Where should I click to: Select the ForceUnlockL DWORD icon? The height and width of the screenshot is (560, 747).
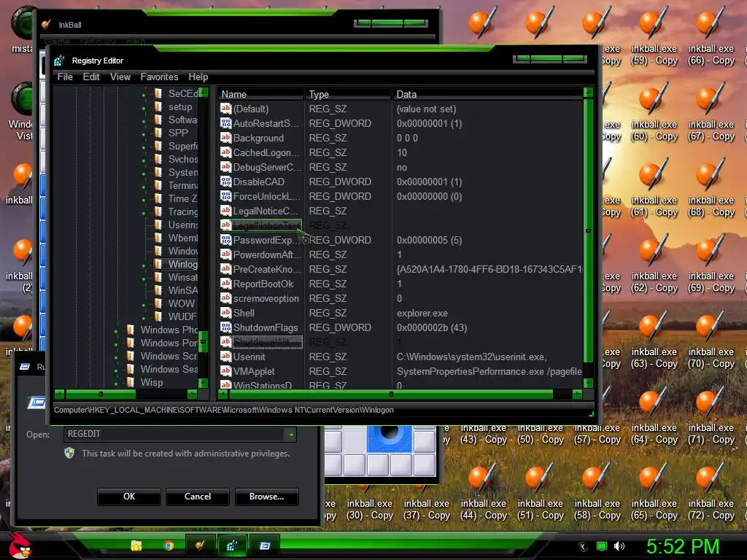point(226,196)
